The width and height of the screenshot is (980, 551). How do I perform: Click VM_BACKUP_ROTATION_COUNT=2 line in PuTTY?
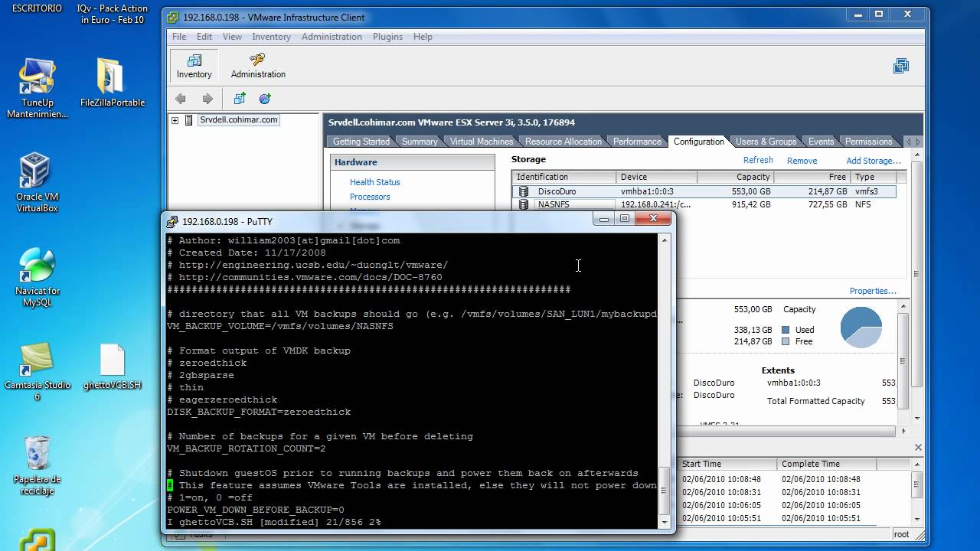247,448
